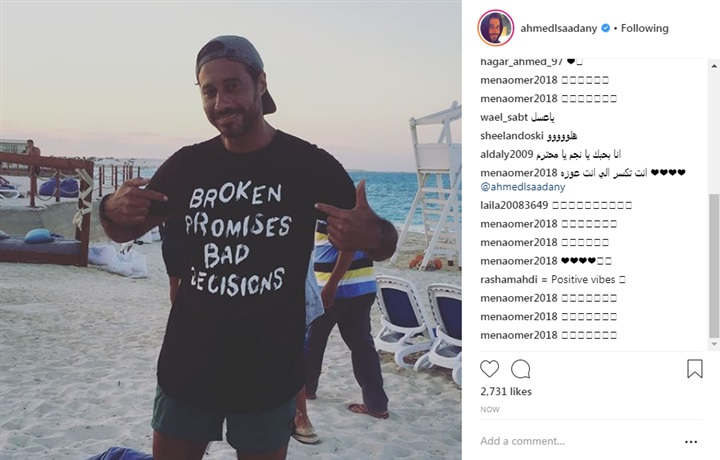Open comment bubble icon
720x460 pixels.
pyautogui.click(x=521, y=369)
